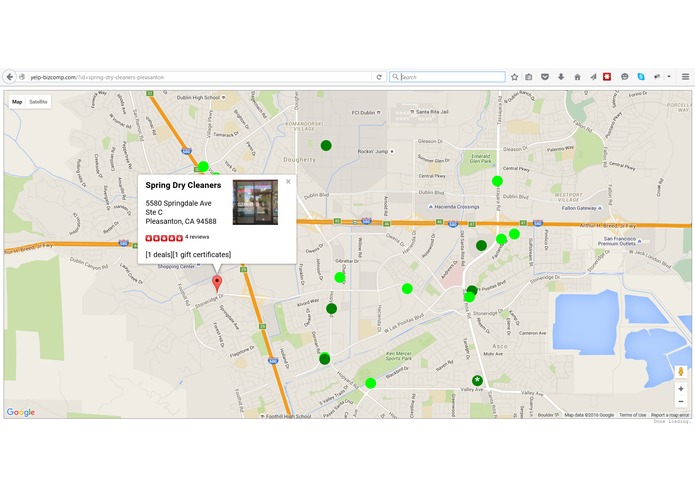The image size is (695, 494).
Task: Zoom out with the minus button
Action: (681, 401)
